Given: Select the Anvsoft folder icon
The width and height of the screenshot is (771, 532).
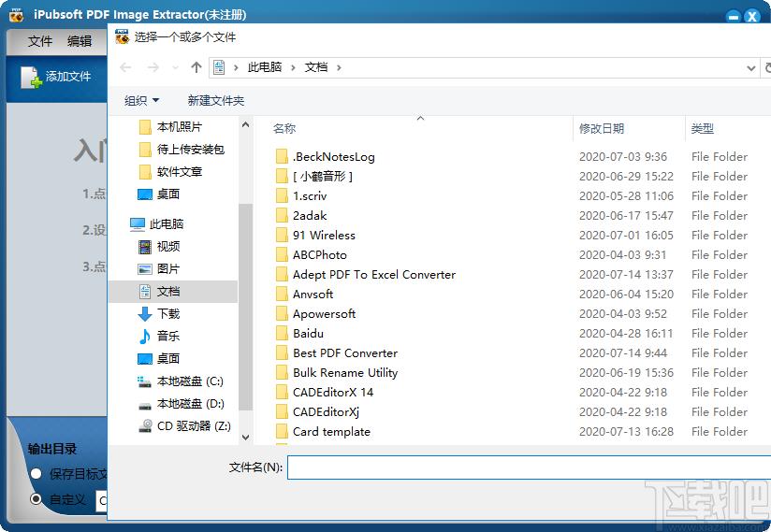Looking at the screenshot, I should coord(282,295).
